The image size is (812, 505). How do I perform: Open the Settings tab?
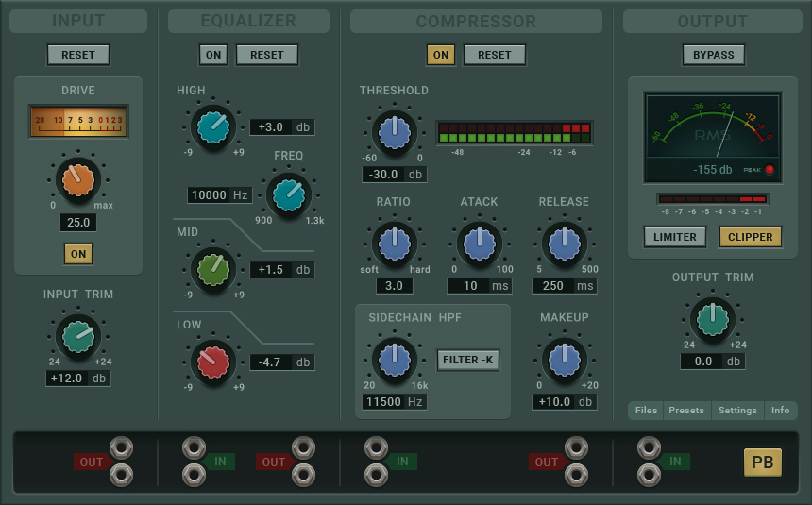point(737,411)
